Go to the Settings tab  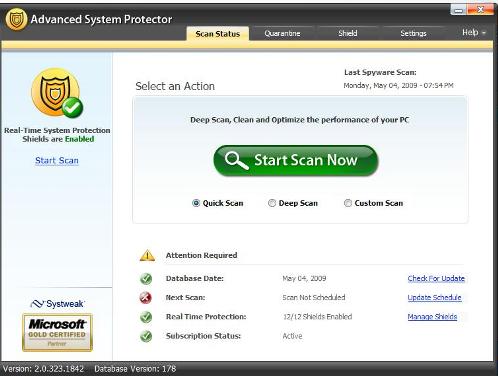pyautogui.click(x=413, y=33)
